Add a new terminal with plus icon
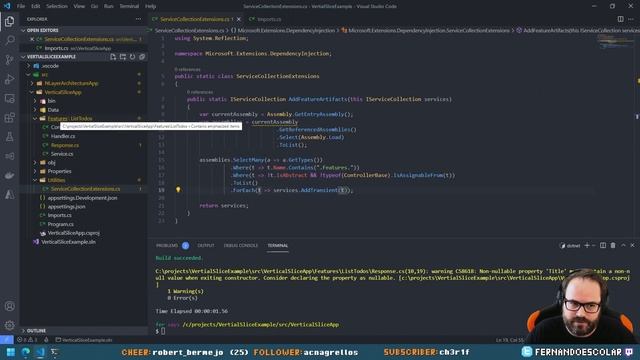 pos(587,245)
